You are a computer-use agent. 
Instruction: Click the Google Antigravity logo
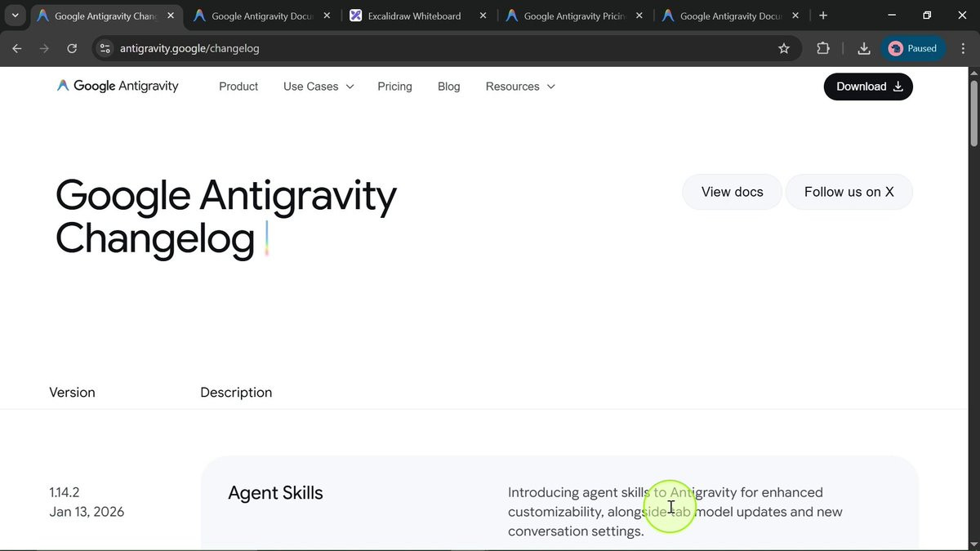point(118,86)
